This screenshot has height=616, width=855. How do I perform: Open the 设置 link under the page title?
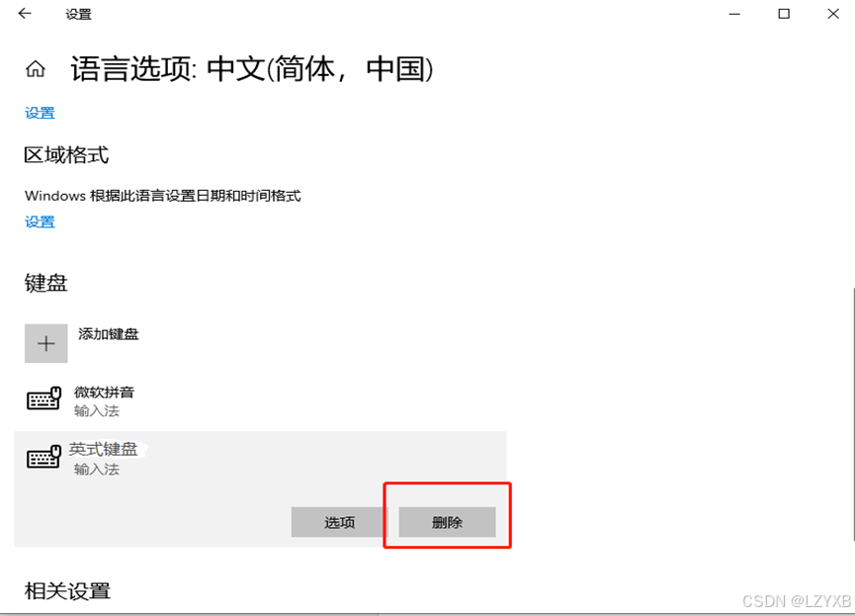[x=40, y=113]
